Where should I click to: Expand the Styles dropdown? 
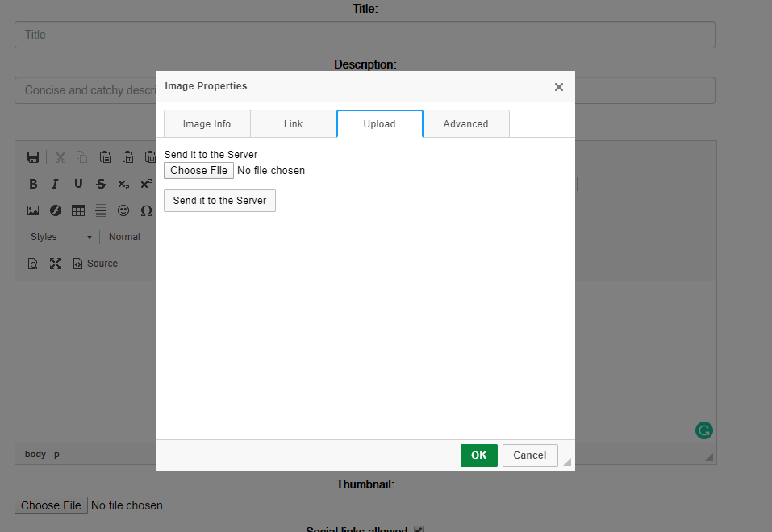click(x=61, y=237)
